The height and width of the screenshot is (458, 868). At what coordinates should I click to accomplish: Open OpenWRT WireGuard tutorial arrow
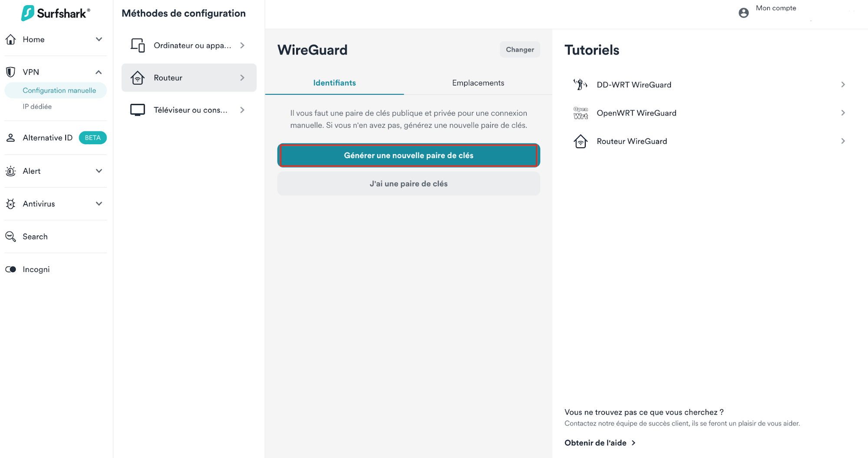click(843, 113)
